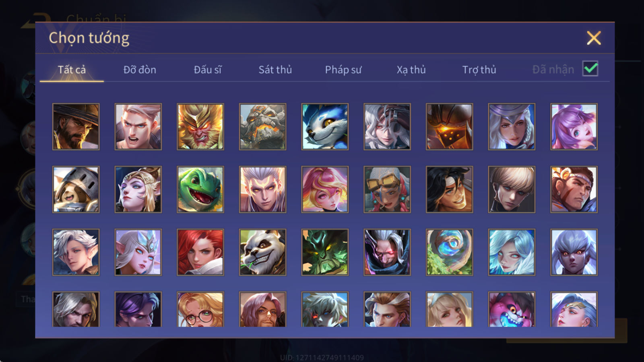Choose the goggles-wearing hero with red braids
Image resolution: width=644 pixels, height=362 pixels.
coord(387,189)
